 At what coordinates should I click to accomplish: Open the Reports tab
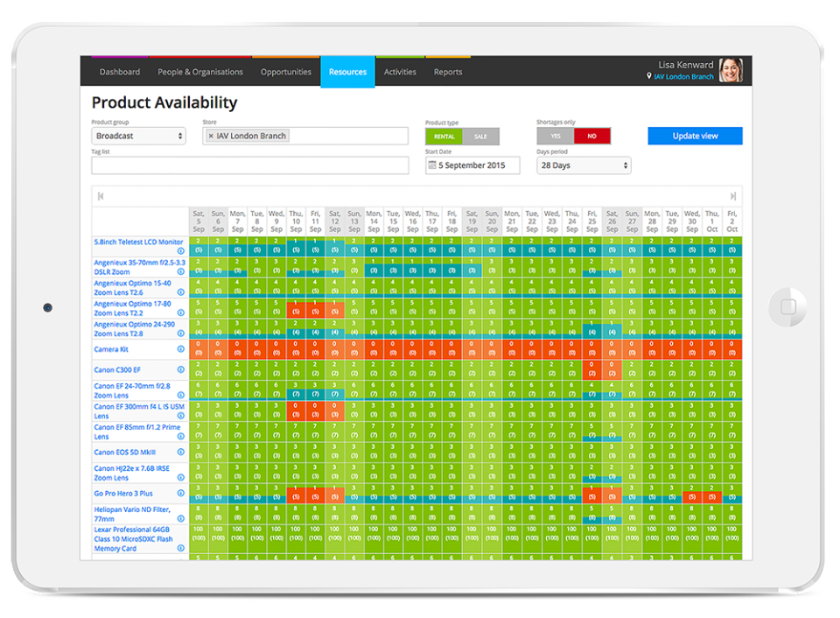[x=448, y=72]
